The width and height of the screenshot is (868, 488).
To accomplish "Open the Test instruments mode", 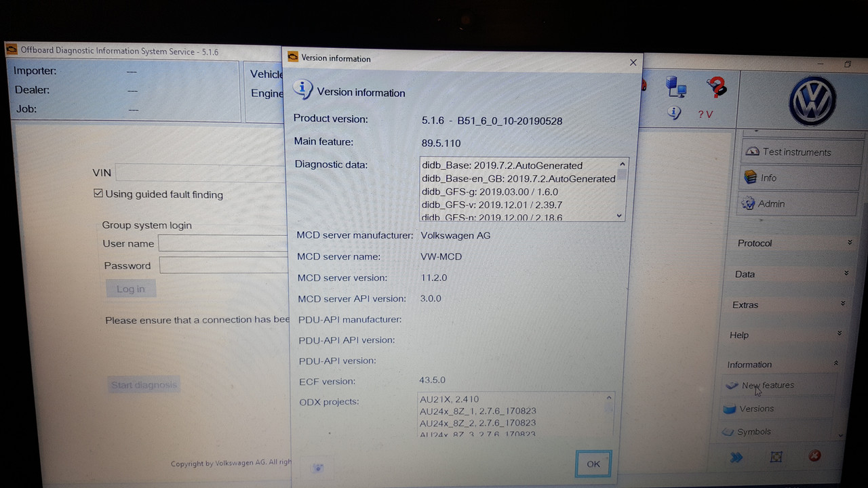I will (x=800, y=152).
